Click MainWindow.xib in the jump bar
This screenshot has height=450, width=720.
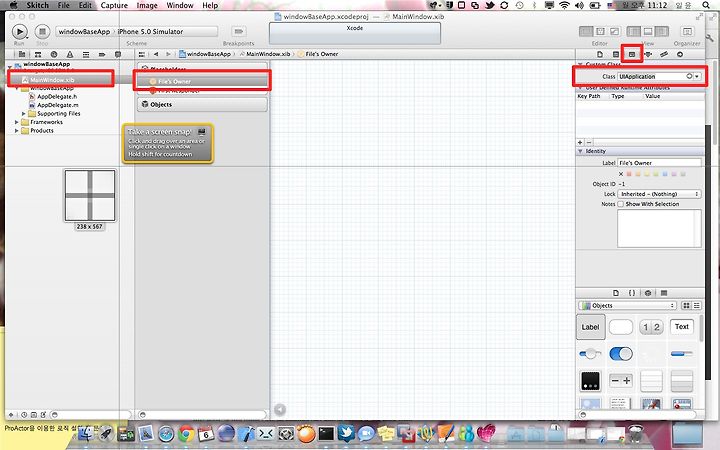click(x=264, y=54)
